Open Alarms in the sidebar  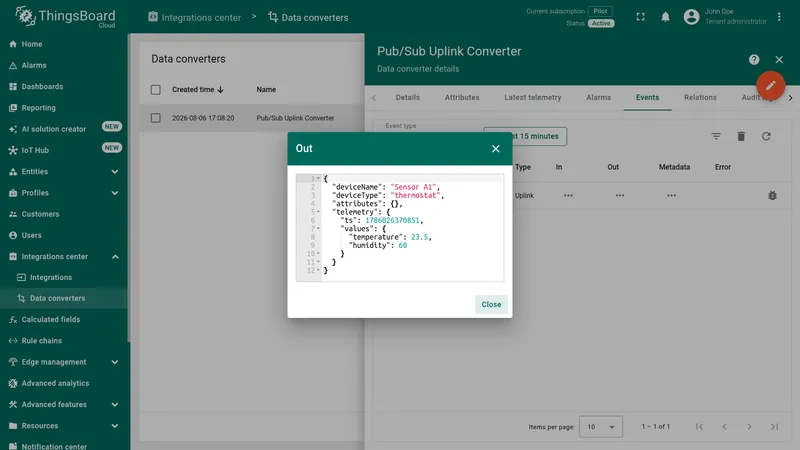pos(34,65)
